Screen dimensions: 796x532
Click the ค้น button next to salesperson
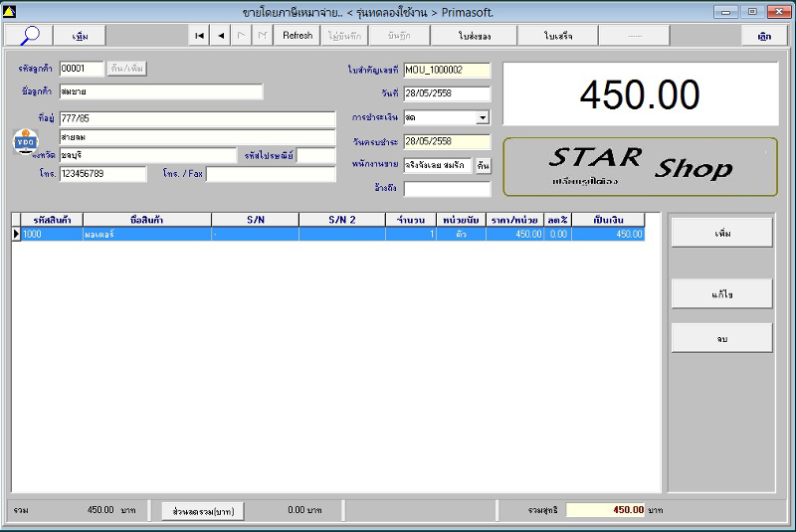click(x=483, y=166)
